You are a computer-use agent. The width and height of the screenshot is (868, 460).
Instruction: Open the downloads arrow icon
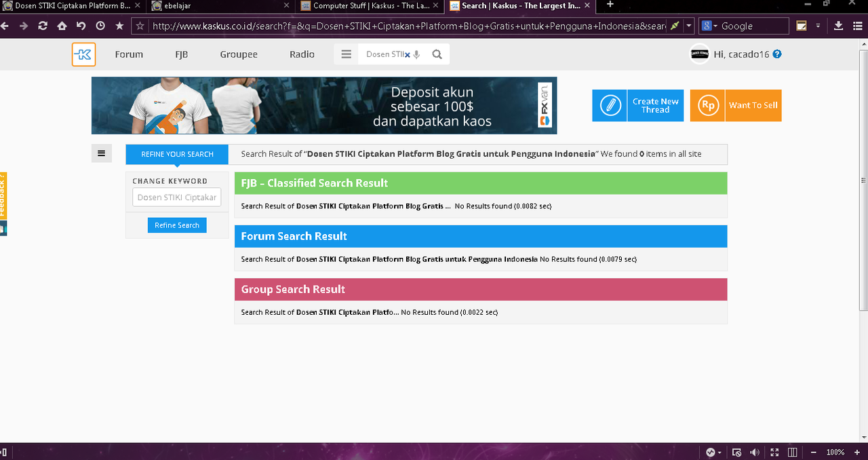(838, 26)
